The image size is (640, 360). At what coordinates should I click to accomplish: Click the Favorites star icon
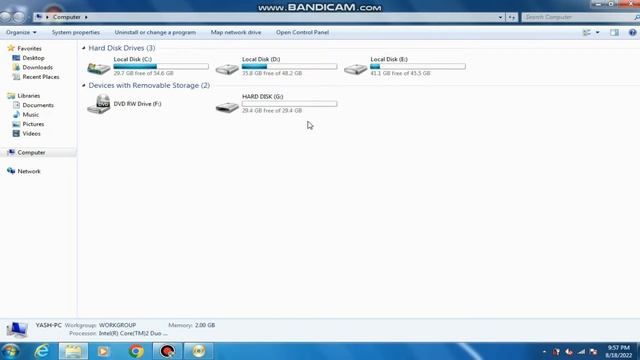(x=11, y=48)
